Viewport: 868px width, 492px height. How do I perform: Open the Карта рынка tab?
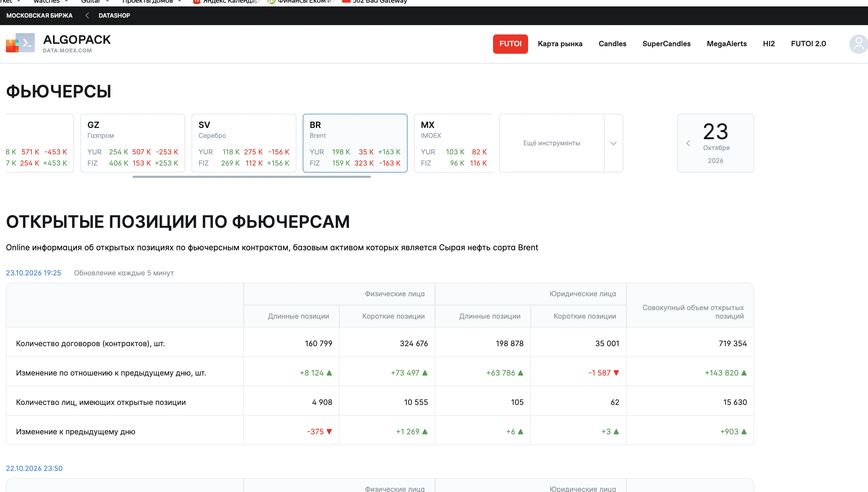pos(560,44)
